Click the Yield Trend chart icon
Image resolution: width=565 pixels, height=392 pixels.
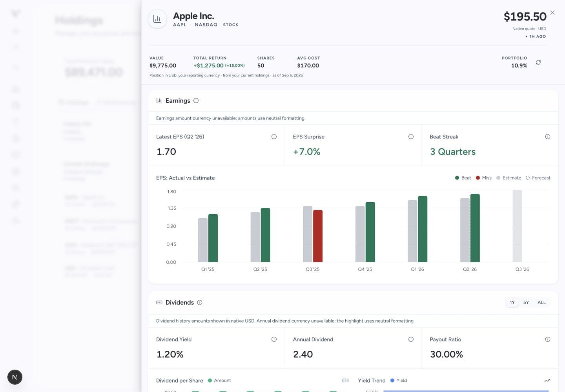tap(547, 381)
